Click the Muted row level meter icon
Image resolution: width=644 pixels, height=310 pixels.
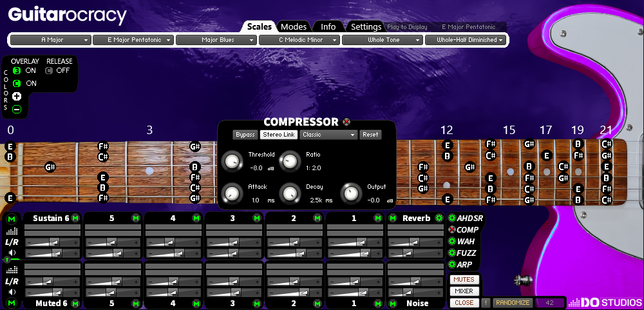pos(13,270)
